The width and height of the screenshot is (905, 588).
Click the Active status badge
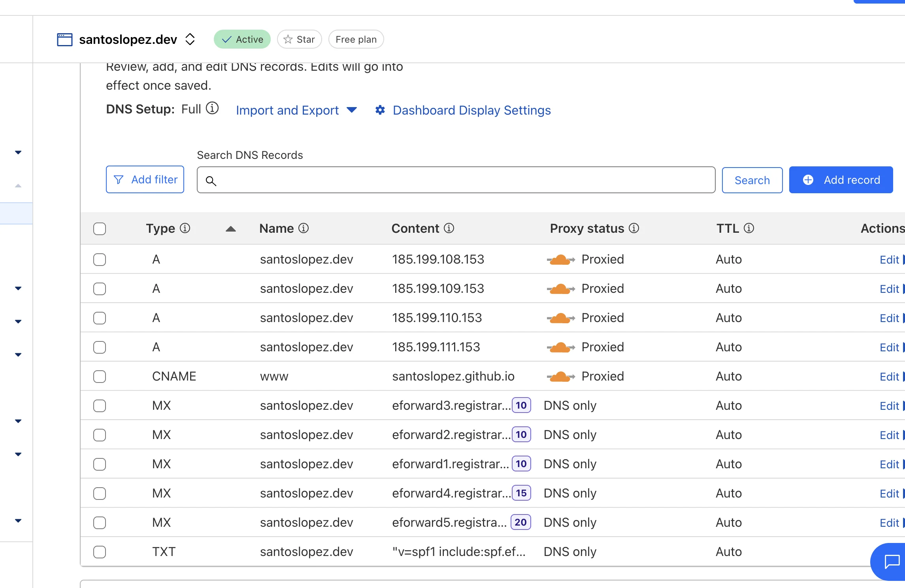[242, 39]
